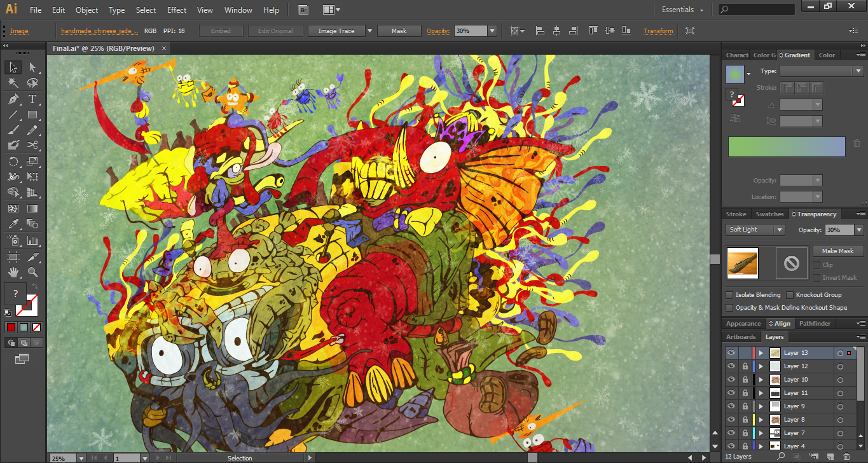The image size is (868, 463).
Task: Hide Layer 13 with its eye icon
Action: (731, 353)
